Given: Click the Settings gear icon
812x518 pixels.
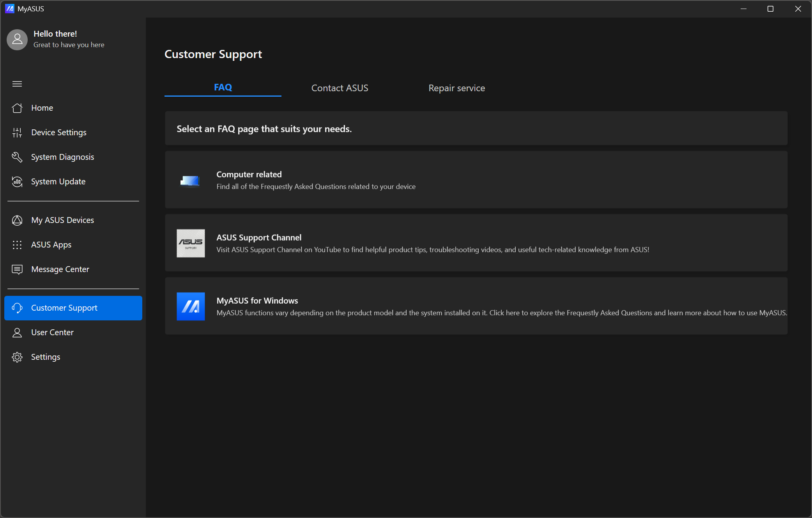Looking at the screenshot, I should pos(17,357).
